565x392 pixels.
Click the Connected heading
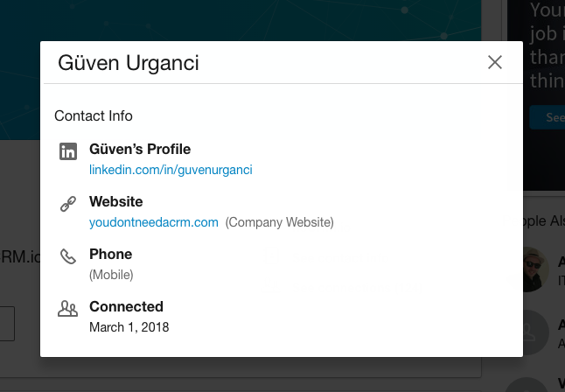pyautogui.click(x=126, y=306)
